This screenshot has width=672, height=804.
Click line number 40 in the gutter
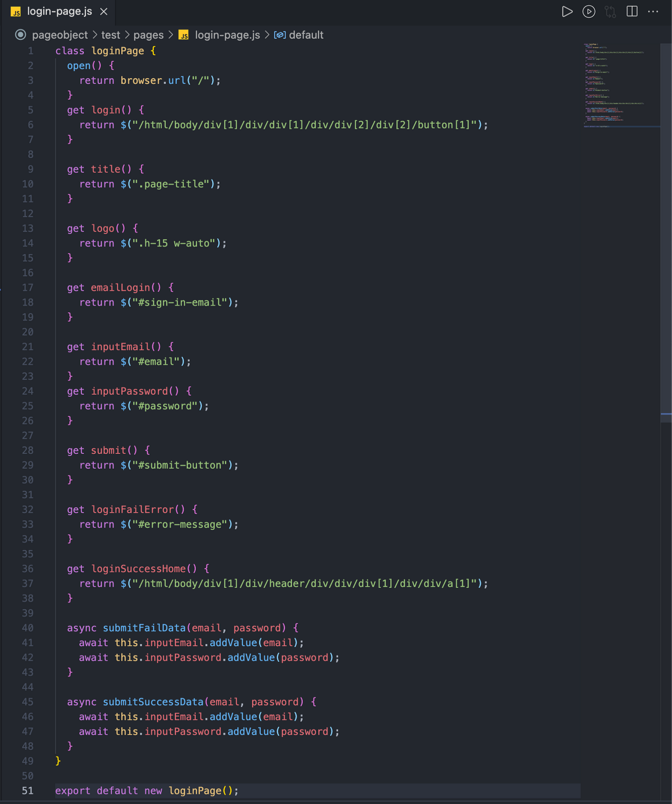tap(27, 628)
